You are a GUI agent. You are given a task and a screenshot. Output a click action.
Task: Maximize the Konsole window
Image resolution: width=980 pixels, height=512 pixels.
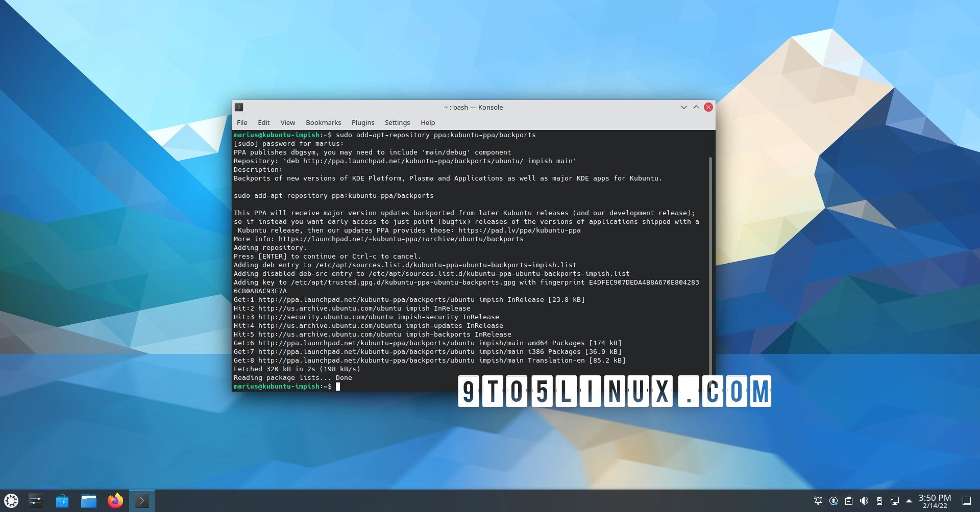[696, 107]
